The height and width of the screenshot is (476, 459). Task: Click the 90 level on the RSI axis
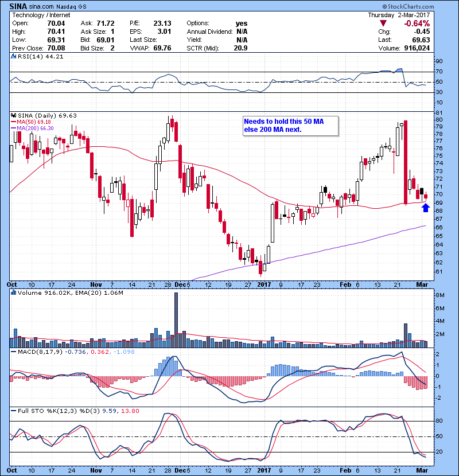439,61
